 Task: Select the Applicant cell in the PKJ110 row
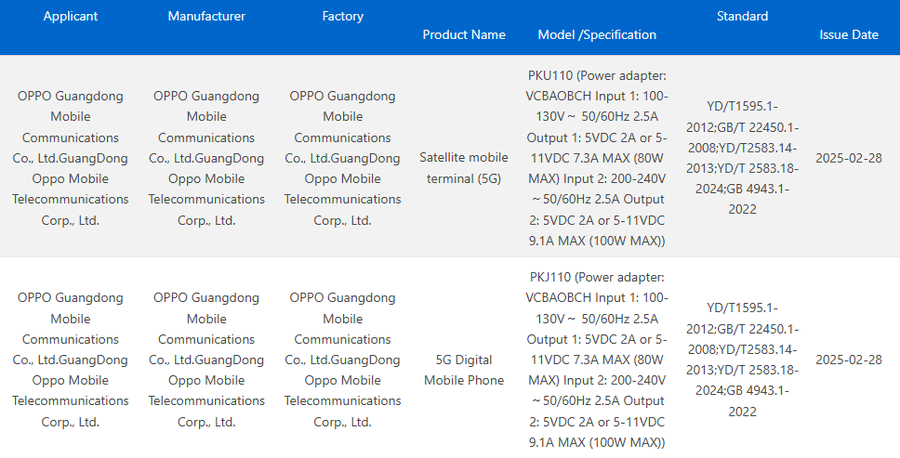(x=70, y=359)
